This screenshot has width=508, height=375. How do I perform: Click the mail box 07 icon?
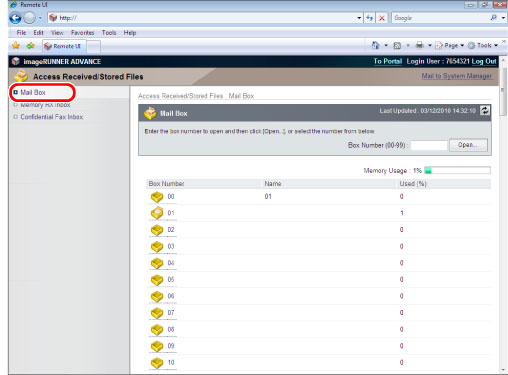(157, 313)
